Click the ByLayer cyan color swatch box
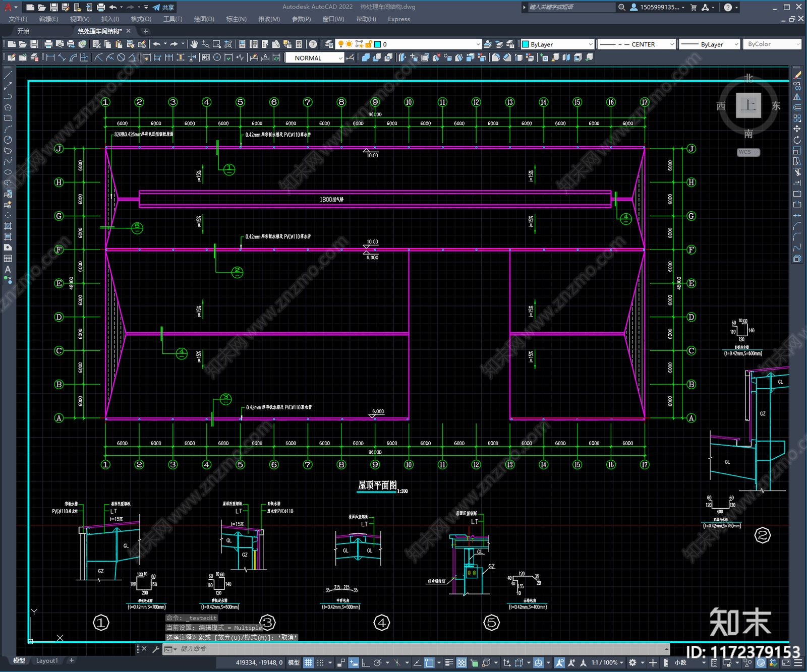The width and height of the screenshot is (807, 672). tap(526, 44)
